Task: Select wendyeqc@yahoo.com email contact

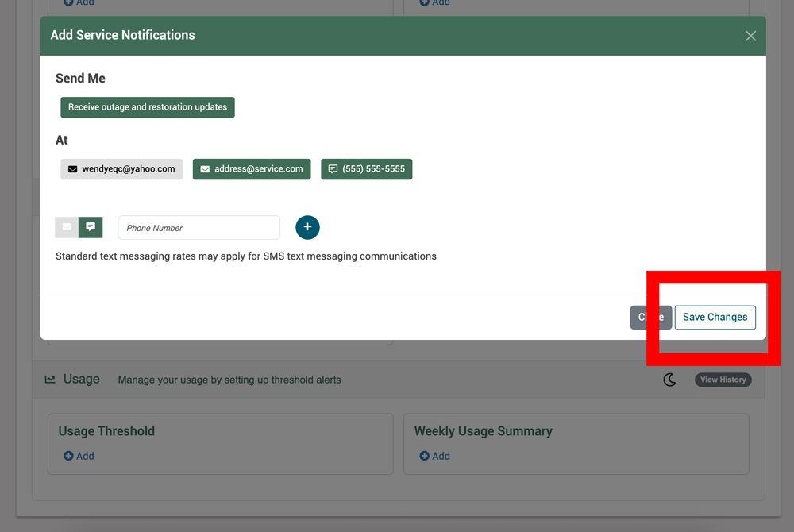Action: (x=121, y=169)
